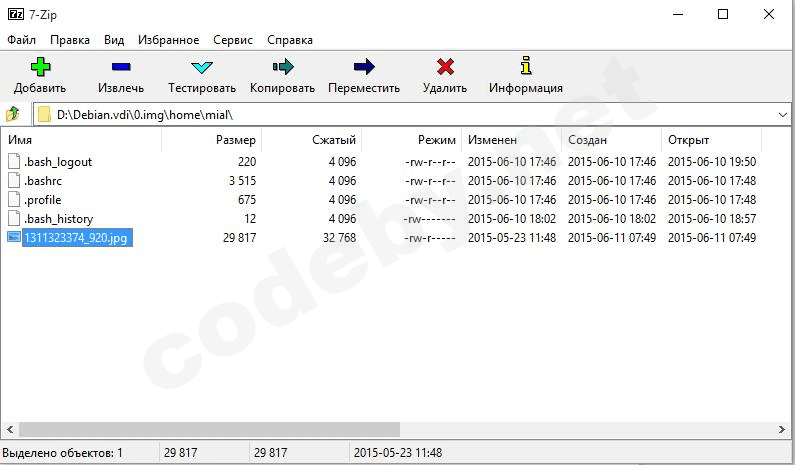Click size value 3 515 for .bashrc
The width and height of the screenshot is (795, 465).
242,181
